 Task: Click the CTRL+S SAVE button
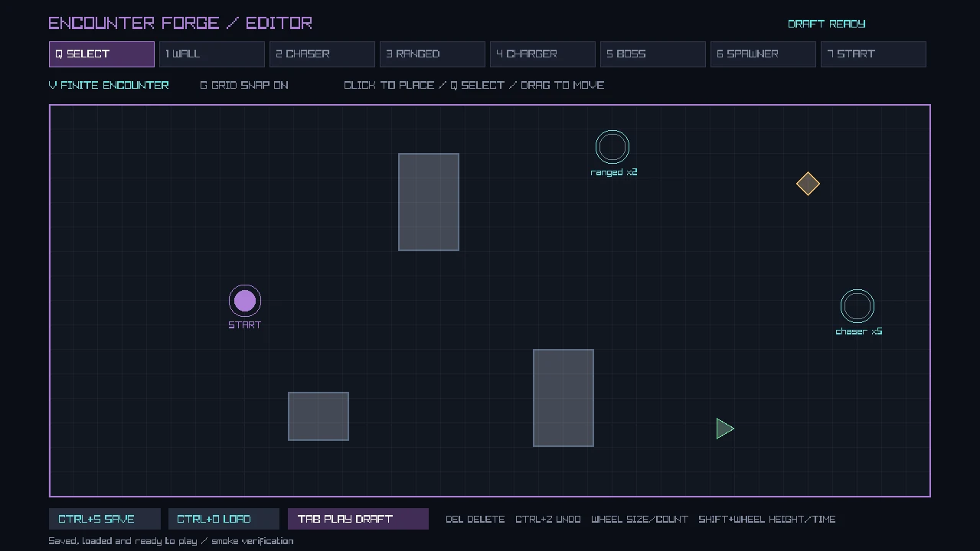click(105, 519)
